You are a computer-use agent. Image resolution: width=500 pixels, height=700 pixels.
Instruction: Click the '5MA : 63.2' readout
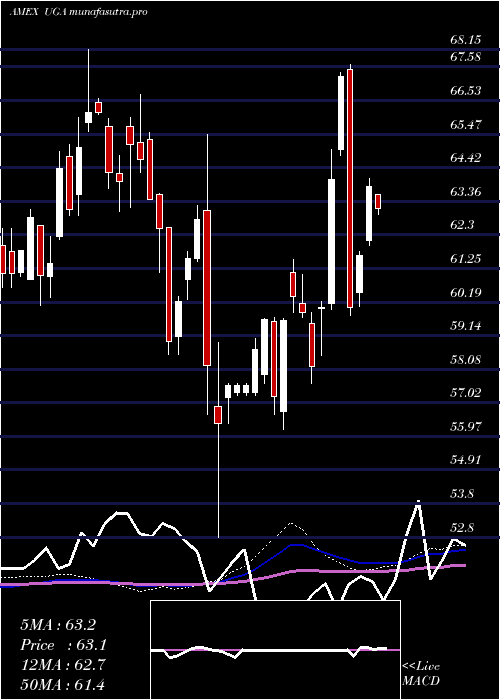point(58,625)
